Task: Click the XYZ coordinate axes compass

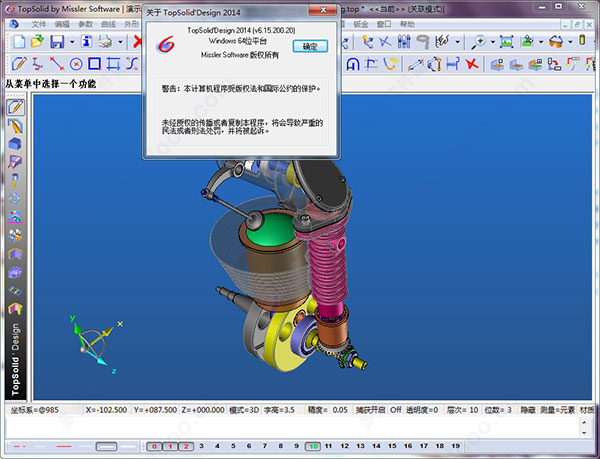Action: (x=97, y=344)
